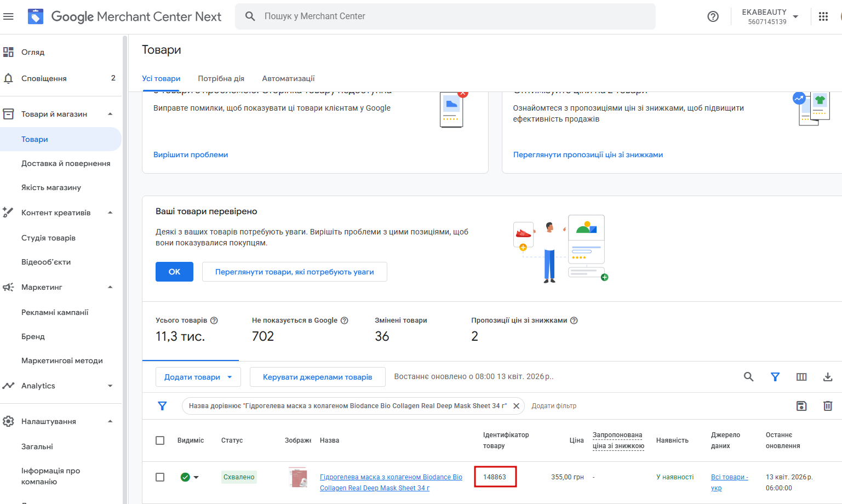842x504 pixels.
Task: Open the help question-mark icon
Action: 713,16
